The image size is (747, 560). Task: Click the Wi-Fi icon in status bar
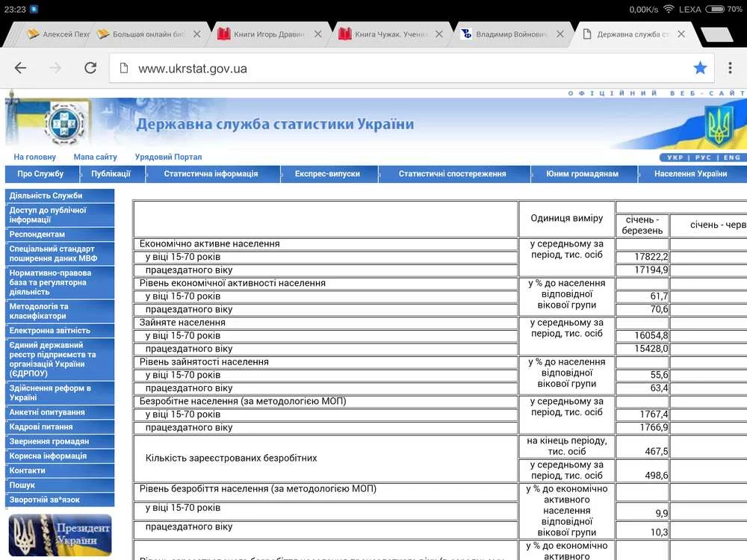click(669, 9)
